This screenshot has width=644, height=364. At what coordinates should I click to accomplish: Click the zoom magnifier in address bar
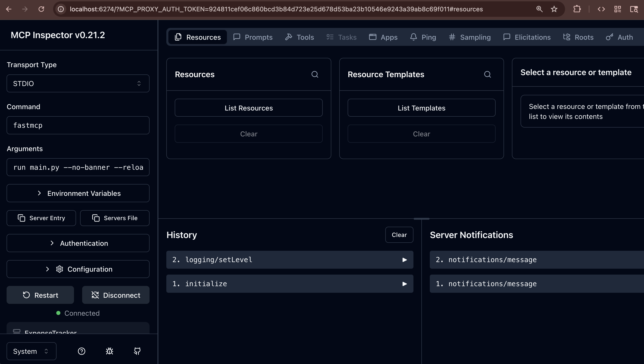(539, 9)
